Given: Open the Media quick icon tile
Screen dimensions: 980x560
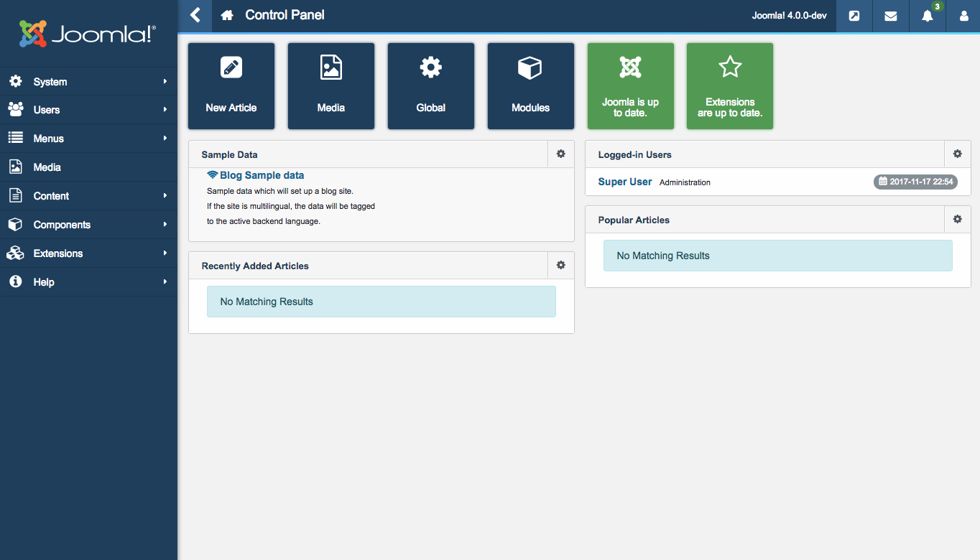Looking at the screenshot, I should click(331, 86).
